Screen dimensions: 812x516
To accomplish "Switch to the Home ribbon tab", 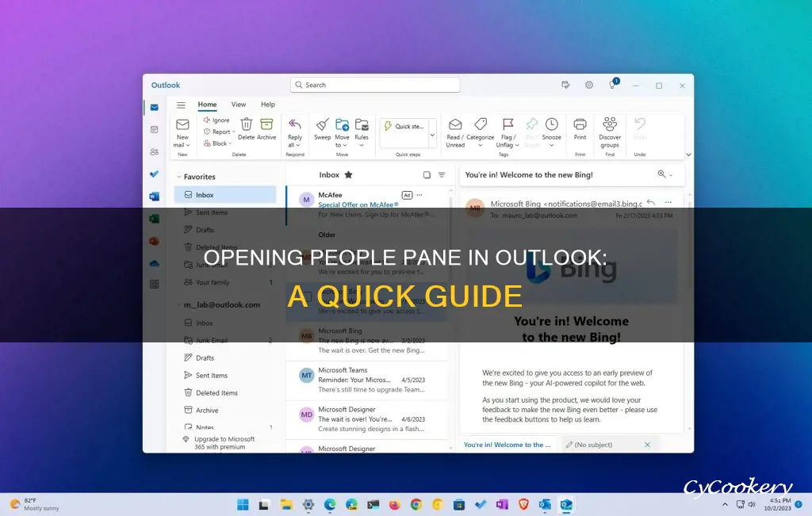I will click(x=207, y=105).
